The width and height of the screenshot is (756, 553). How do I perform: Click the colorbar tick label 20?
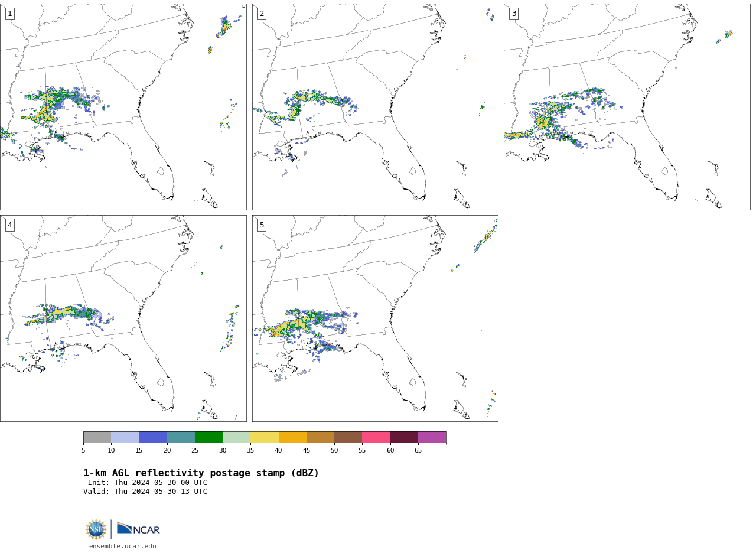tap(167, 451)
